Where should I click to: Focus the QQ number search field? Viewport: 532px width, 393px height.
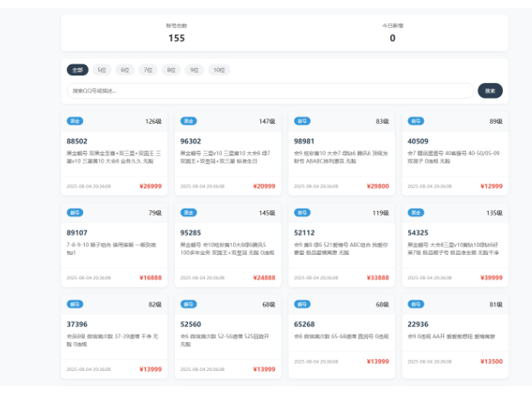coord(270,91)
